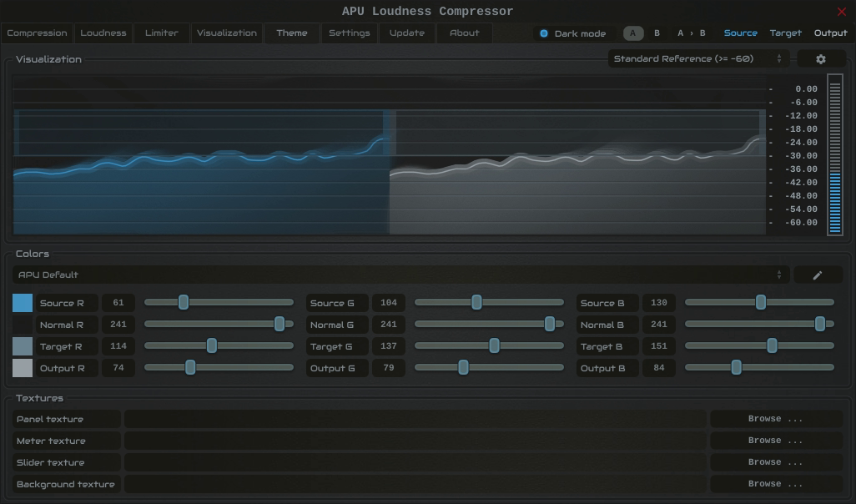Open the Settings tab
856x504 pixels.
[350, 33]
